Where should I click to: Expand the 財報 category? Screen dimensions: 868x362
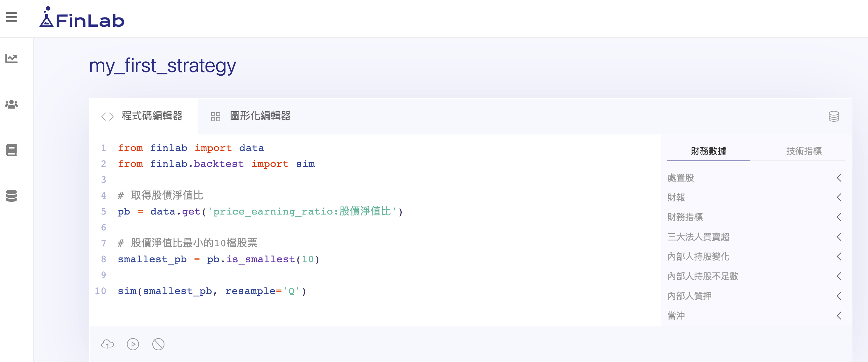[755, 198]
